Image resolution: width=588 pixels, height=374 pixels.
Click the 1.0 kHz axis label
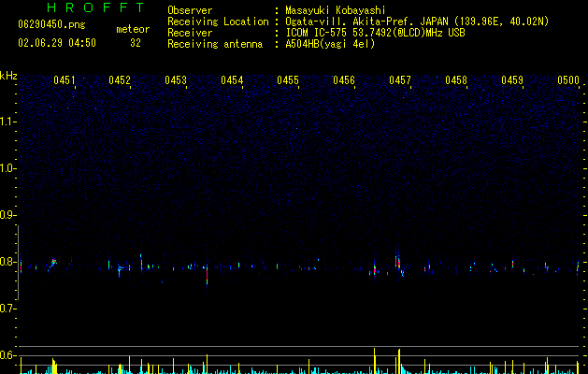pyautogui.click(x=7, y=168)
